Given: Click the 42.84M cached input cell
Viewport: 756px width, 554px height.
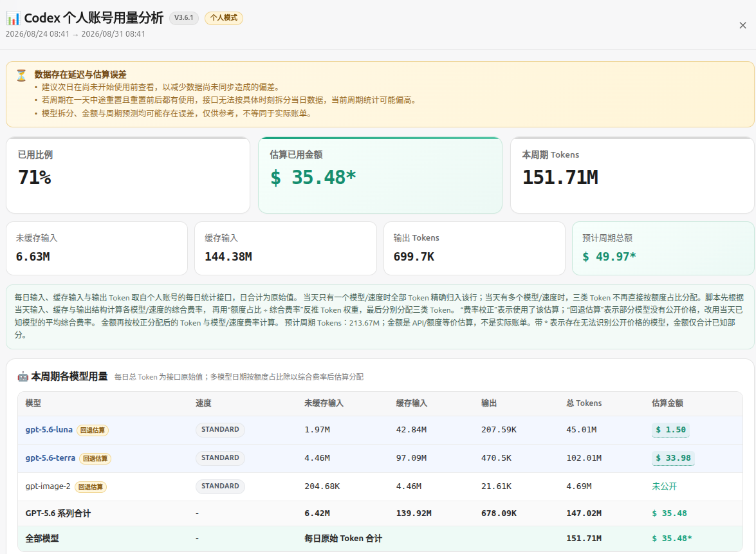Looking at the screenshot, I should point(411,430).
